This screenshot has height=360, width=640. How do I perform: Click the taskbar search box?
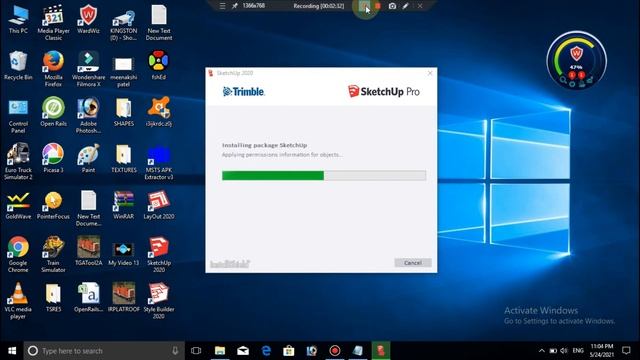click(x=104, y=351)
